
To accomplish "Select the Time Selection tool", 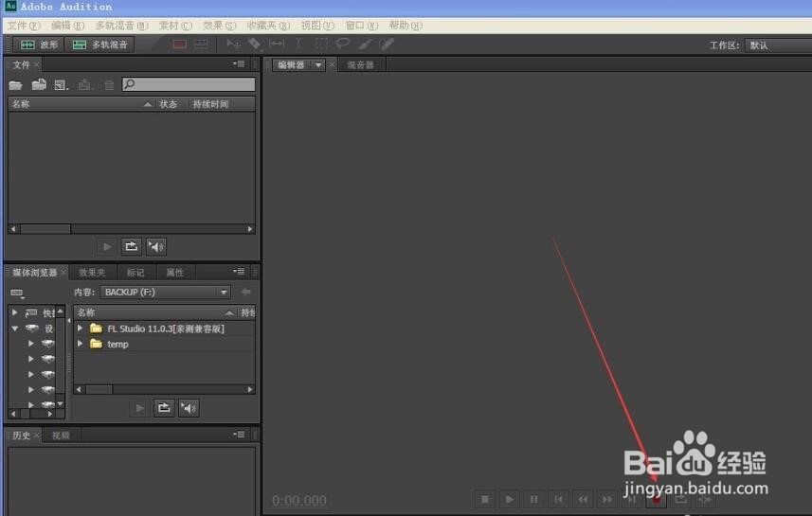I will coord(298,44).
